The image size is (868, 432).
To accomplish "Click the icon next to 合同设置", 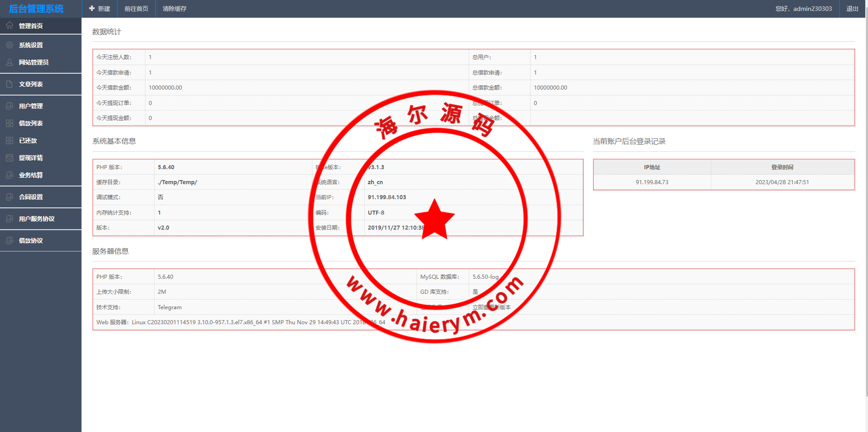I will coord(10,197).
